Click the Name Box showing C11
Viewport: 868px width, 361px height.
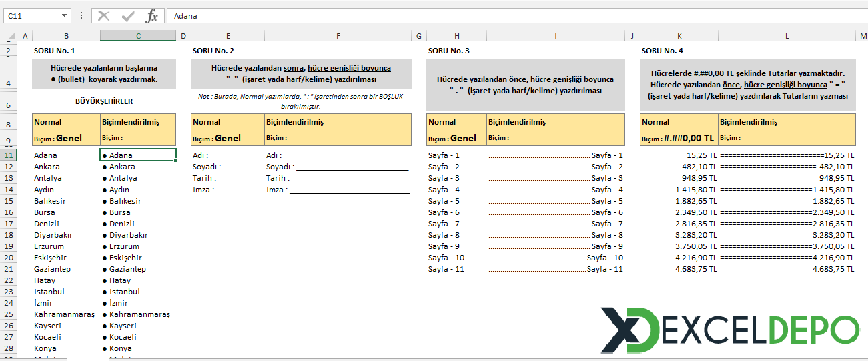pos(31,16)
